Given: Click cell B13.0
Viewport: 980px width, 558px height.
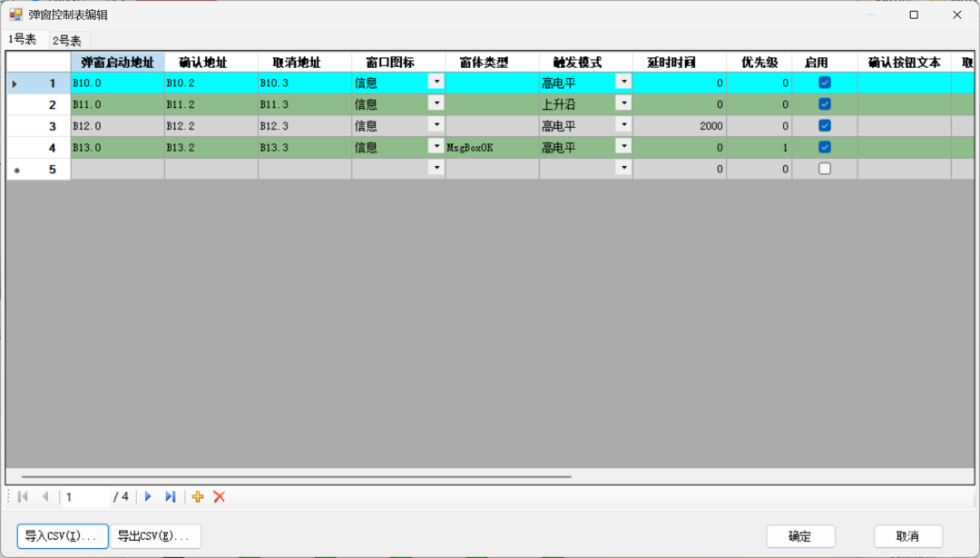Looking at the screenshot, I should pyautogui.click(x=117, y=148).
